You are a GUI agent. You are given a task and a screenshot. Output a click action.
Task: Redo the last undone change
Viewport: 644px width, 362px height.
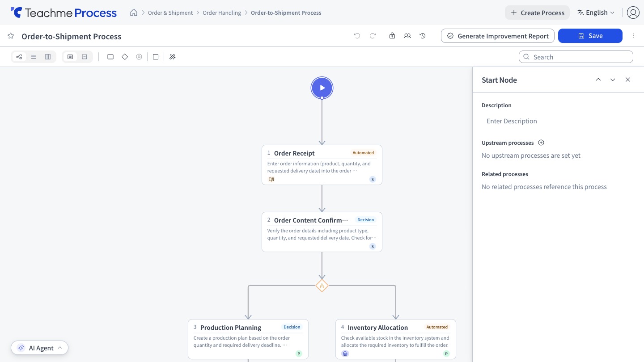coord(373,36)
